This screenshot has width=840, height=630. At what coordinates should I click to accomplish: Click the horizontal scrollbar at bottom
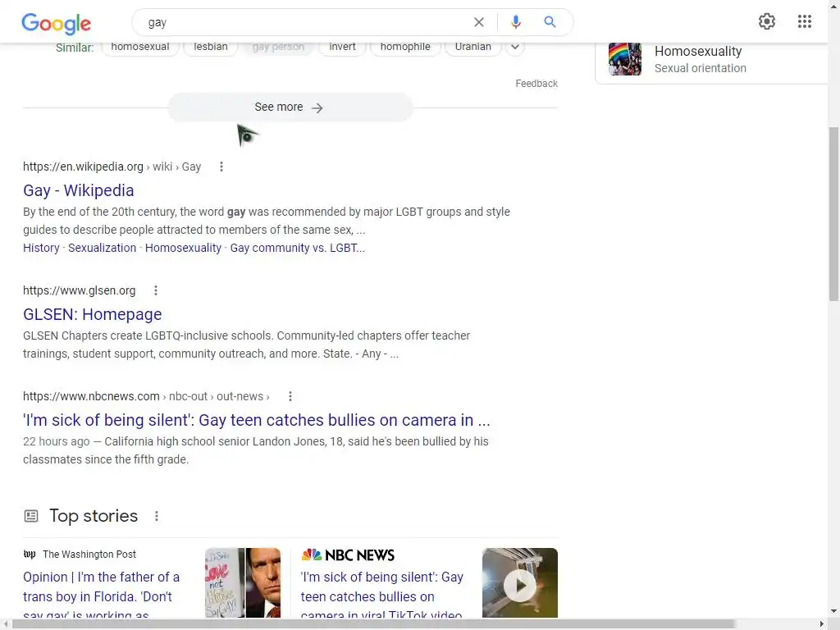[x=373, y=624]
